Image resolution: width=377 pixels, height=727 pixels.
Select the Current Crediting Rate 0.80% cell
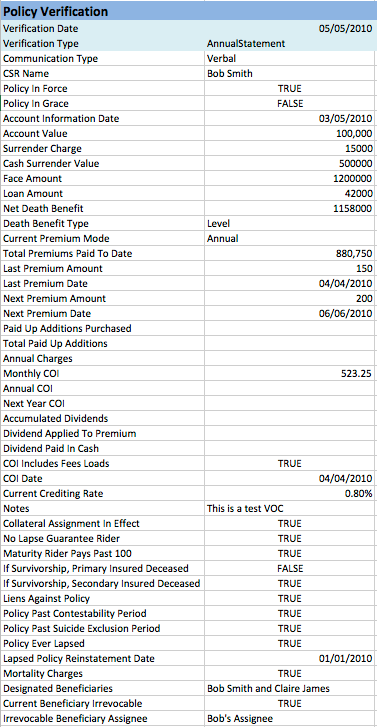[290, 493]
